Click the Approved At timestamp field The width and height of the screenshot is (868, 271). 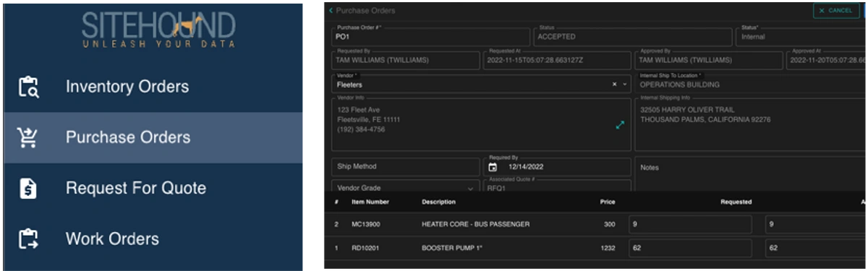click(826, 60)
